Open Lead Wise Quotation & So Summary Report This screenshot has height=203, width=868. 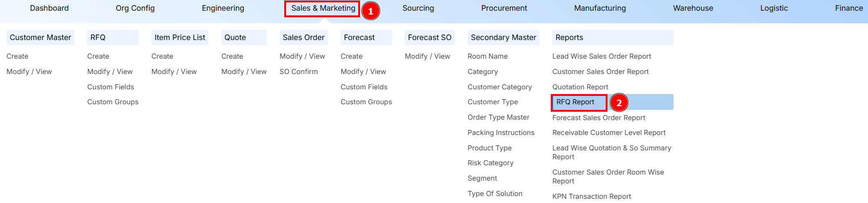(612, 152)
